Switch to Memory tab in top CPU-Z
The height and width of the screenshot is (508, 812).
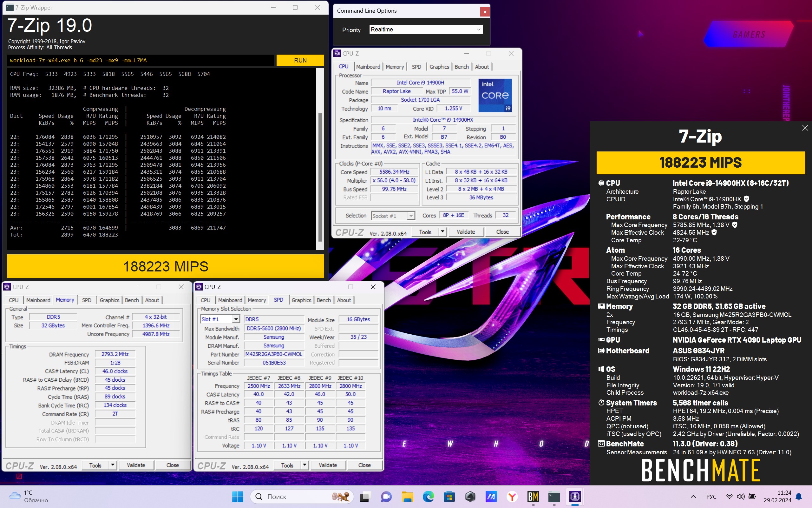coord(395,67)
